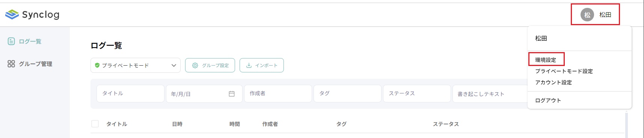This screenshot has height=138, width=644.
Task: Click the 松 user avatar circle
Action: click(587, 15)
